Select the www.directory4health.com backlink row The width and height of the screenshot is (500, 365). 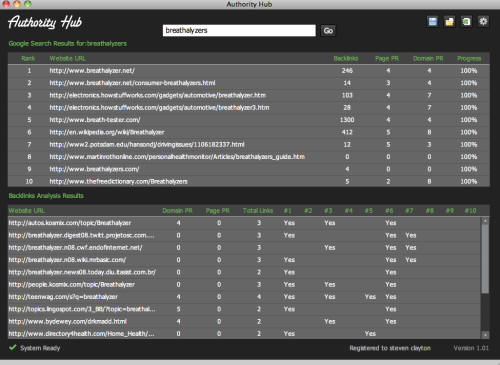tap(245, 334)
